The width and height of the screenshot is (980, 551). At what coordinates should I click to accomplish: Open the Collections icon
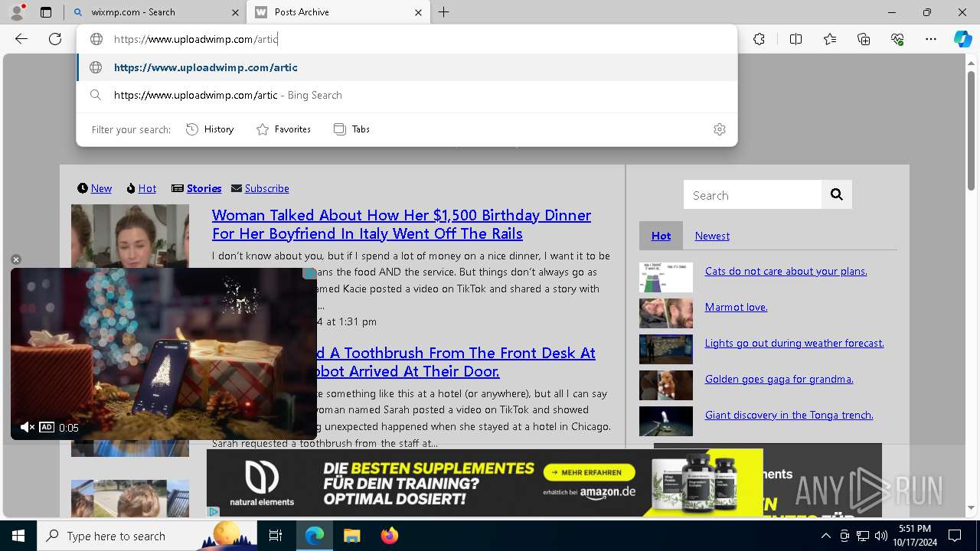coord(864,39)
